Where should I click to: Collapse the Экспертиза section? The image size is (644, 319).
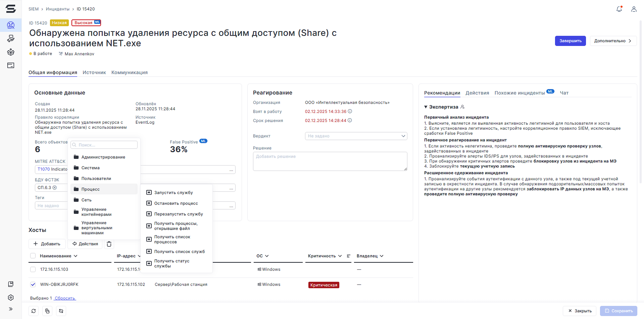click(426, 107)
